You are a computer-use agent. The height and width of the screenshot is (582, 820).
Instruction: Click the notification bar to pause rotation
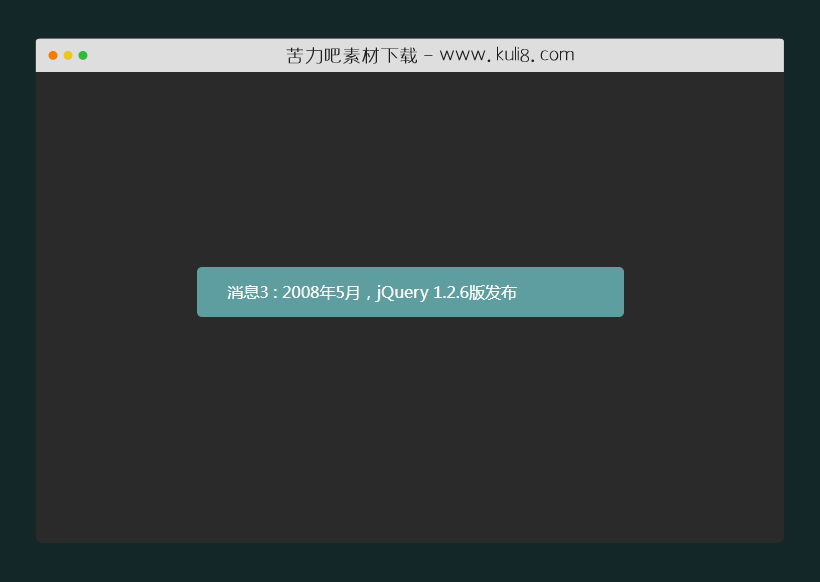(x=410, y=292)
